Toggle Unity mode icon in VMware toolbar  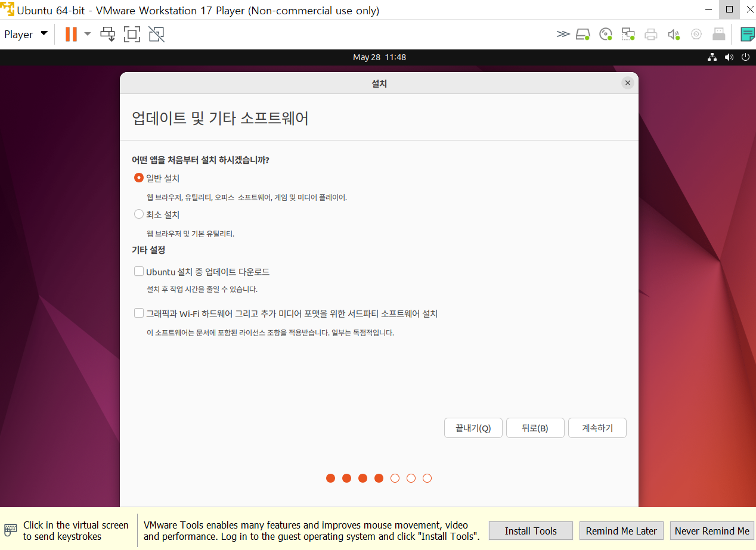pos(156,34)
